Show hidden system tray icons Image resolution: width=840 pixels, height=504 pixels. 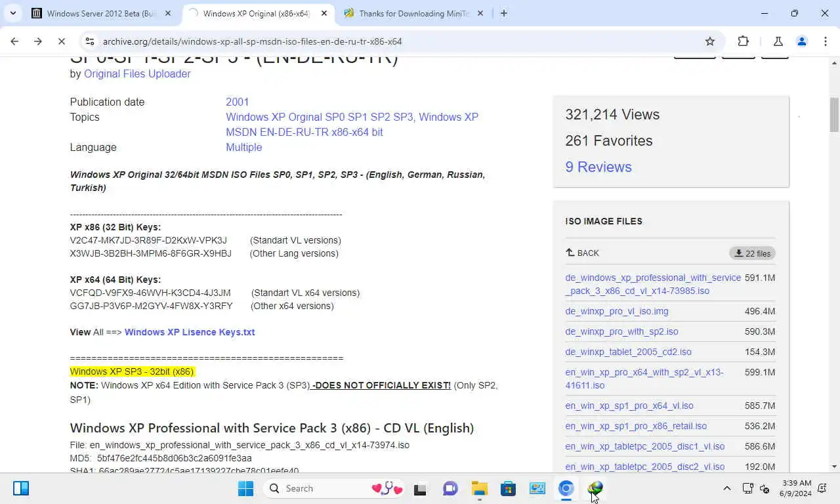point(726,488)
